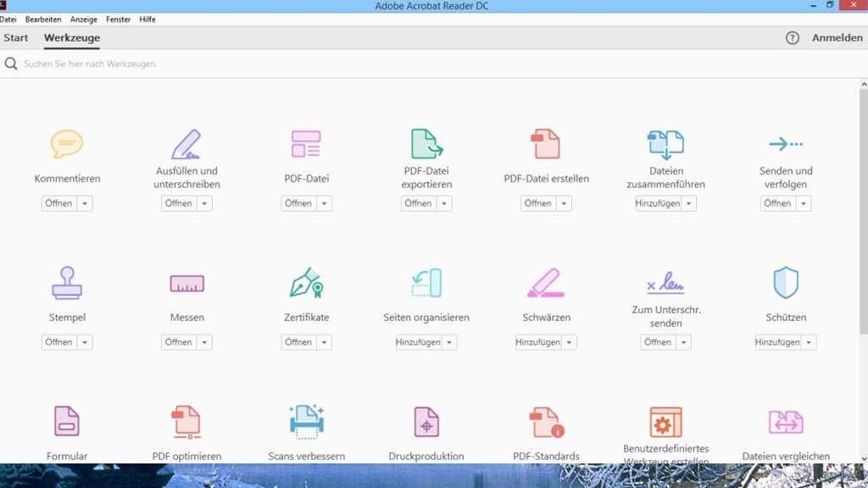This screenshot has height=488, width=868.
Task: Select the Schwärzen highlighter icon
Action: click(x=545, y=284)
